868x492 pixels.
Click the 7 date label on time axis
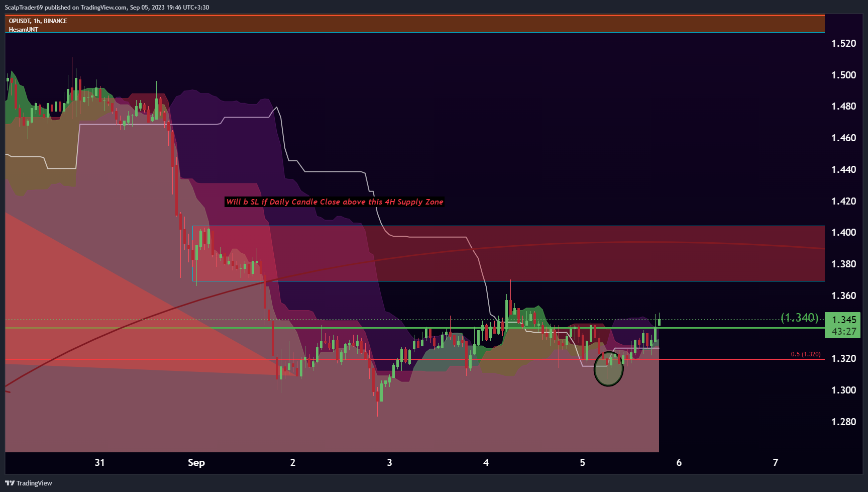tap(775, 463)
